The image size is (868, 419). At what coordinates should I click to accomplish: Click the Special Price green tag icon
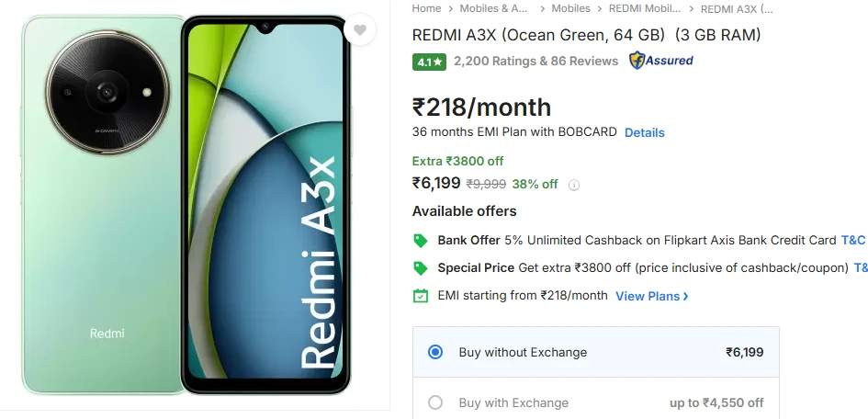421,268
